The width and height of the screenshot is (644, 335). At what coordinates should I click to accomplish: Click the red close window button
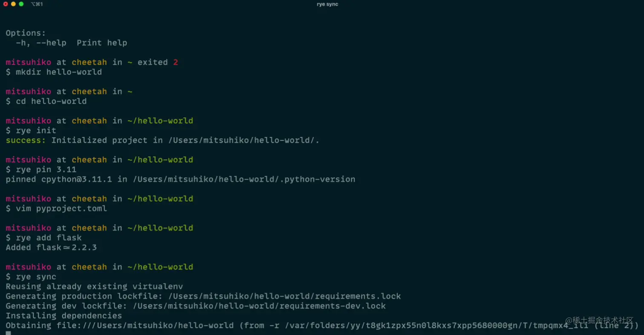[6, 4]
